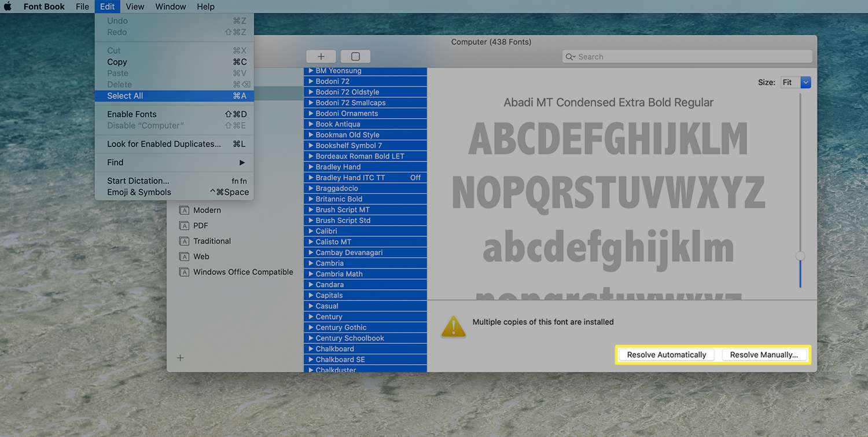Select the Web collection
868x437 pixels.
pos(201,256)
